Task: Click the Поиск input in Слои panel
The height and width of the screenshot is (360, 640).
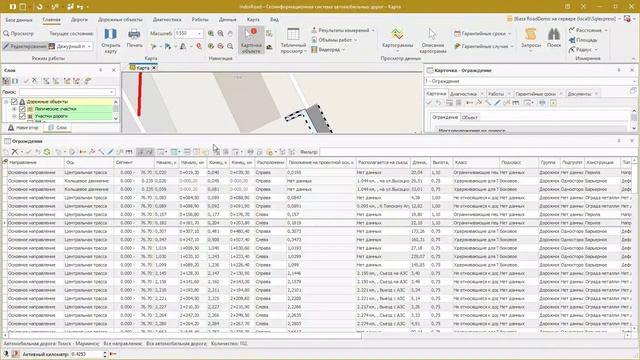Action: (67, 92)
